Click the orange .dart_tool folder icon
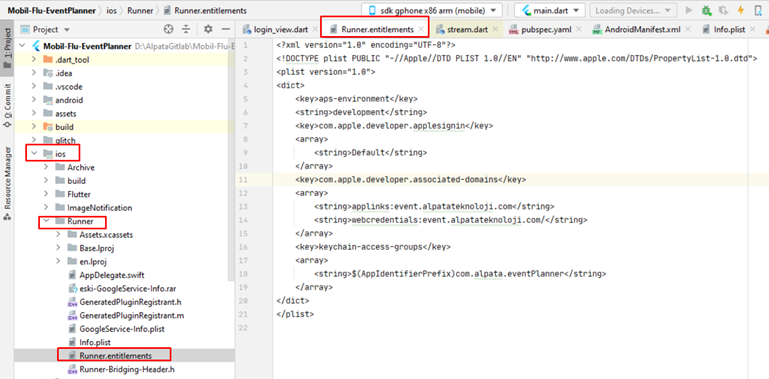Screen dimensions: 769x379 pyautogui.click(x=48, y=60)
